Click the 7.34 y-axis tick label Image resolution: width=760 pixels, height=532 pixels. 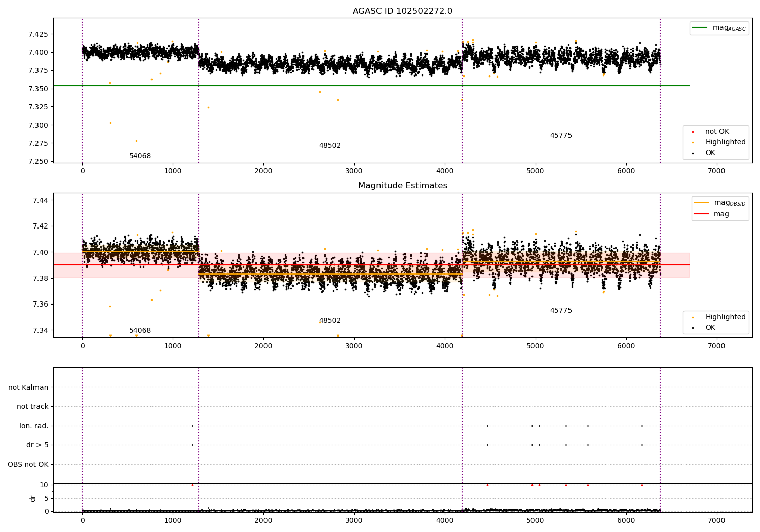coord(41,331)
